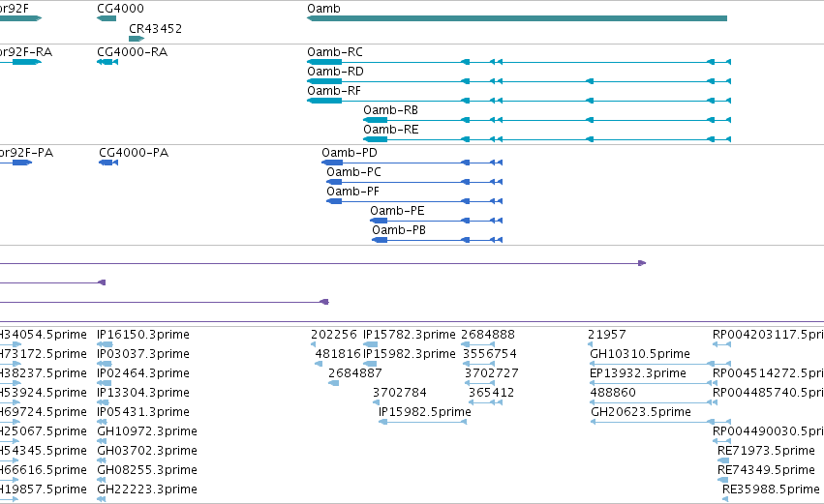Click the CG4000-PA protein label
The height and width of the screenshot is (504, 824).
tap(134, 153)
